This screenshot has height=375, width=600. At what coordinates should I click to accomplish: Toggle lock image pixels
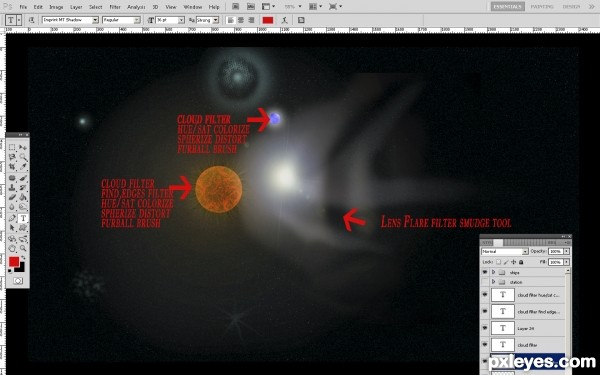coord(506,262)
